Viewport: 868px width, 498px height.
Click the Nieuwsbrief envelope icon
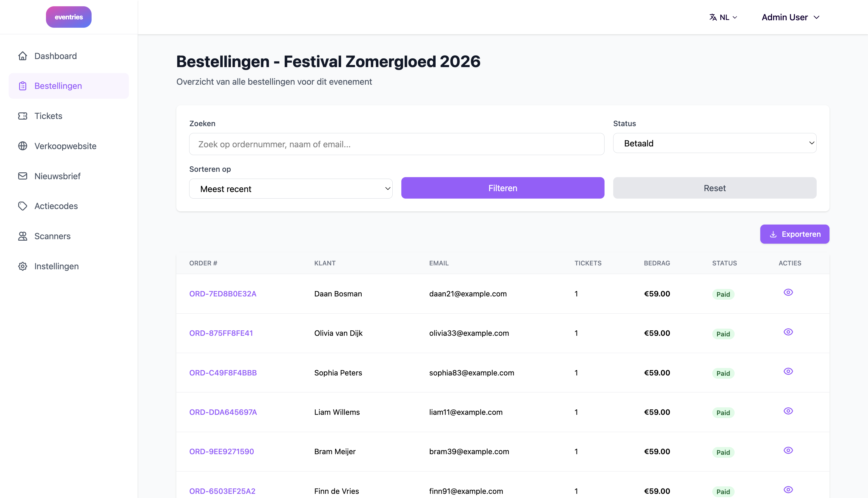[23, 176]
